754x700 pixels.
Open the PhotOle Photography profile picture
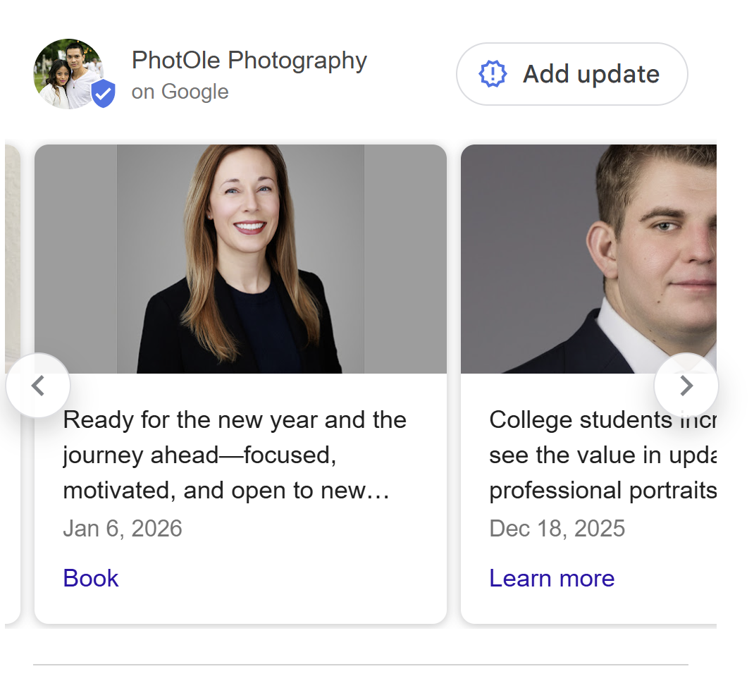(x=67, y=73)
